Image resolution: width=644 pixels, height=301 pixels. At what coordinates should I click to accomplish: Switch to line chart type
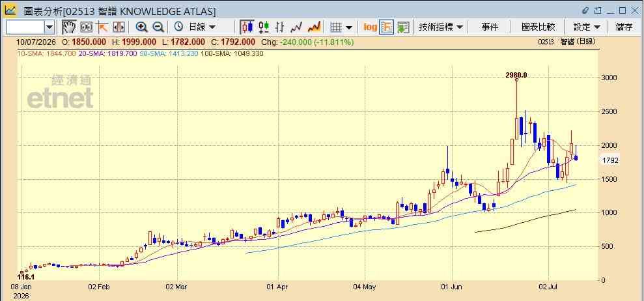[296, 27]
